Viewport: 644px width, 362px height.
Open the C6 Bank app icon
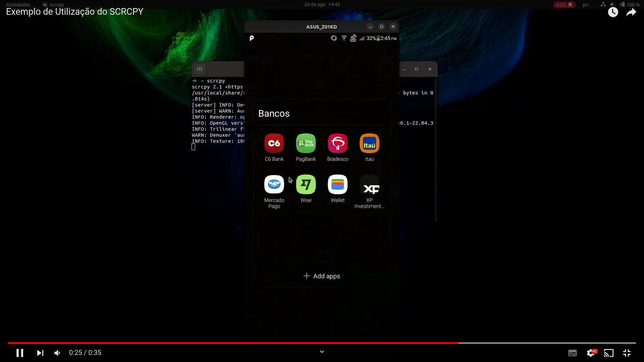(274, 143)
